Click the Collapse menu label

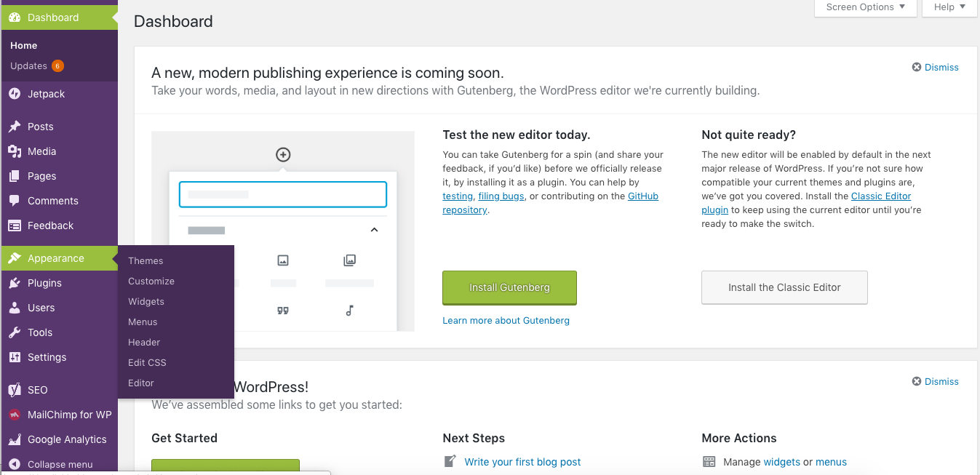(60, 464)
